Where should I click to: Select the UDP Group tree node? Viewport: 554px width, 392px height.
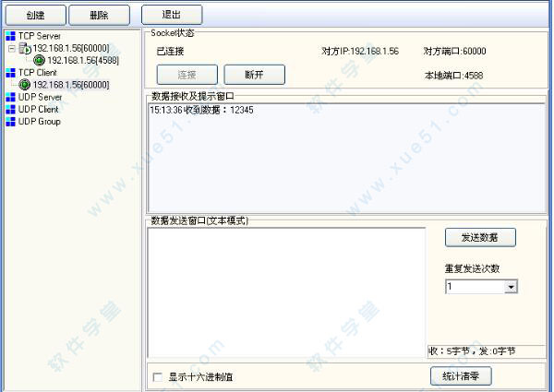click(40, 122)
